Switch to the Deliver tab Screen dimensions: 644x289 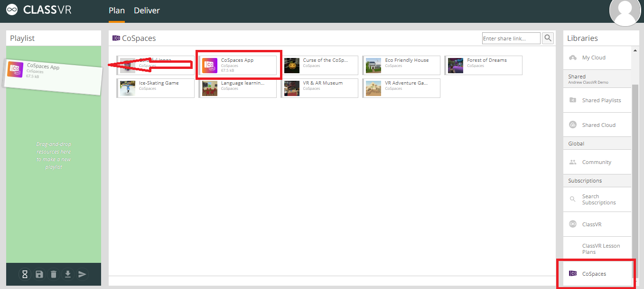coord(147,10)
